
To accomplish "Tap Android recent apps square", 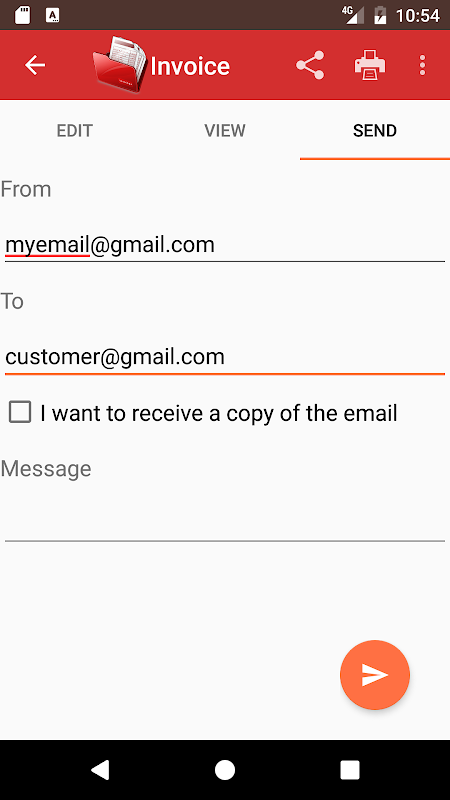I will tap(350, 769).
